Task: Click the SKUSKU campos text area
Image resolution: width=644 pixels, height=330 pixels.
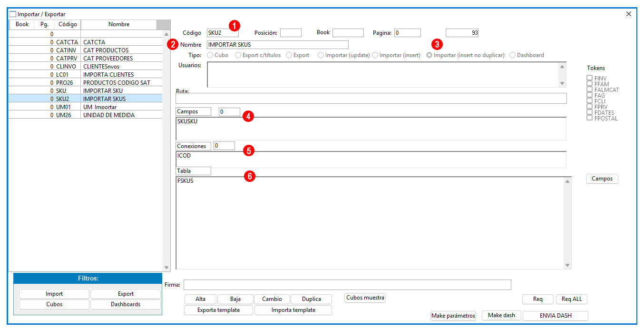Action: coord(371,129)
